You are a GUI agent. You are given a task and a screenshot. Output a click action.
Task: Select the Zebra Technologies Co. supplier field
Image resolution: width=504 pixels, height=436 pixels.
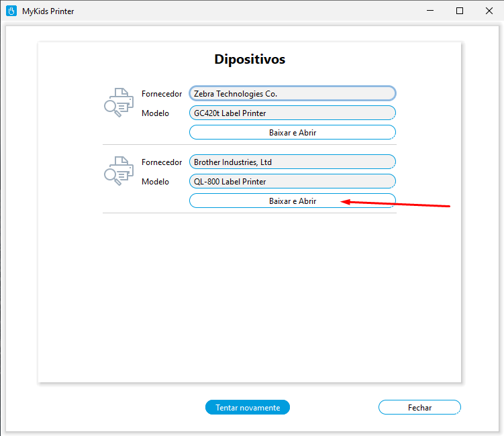[x=293, y=93]
